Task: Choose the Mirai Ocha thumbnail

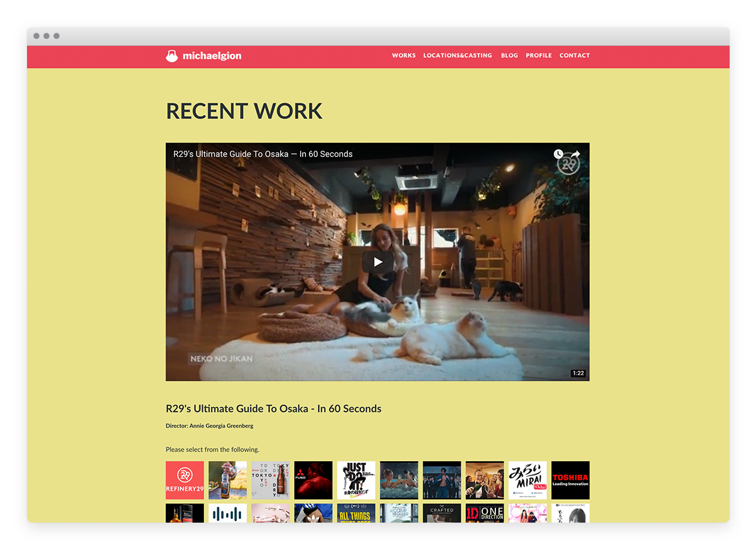Action: coord(527,480)
